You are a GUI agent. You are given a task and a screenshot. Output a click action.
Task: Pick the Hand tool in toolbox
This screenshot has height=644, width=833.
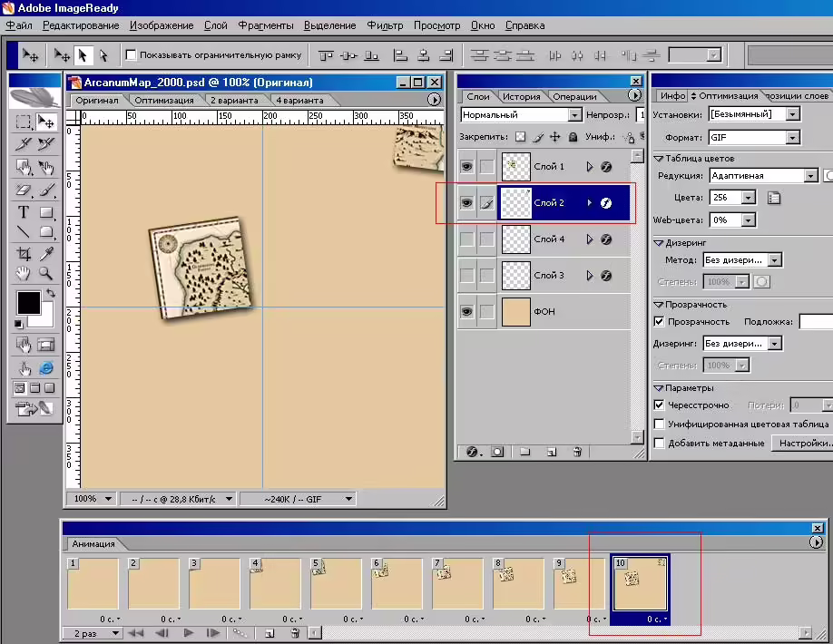[x=24, y=273]
